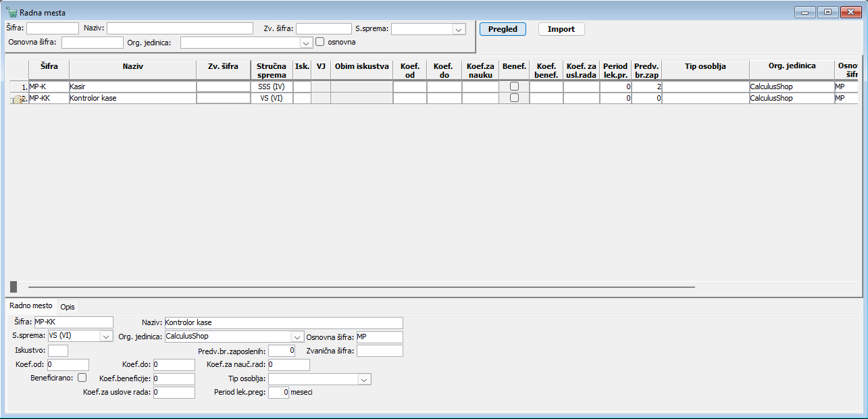Select the VS (VI) cell in grid

(x=272, y=98)
